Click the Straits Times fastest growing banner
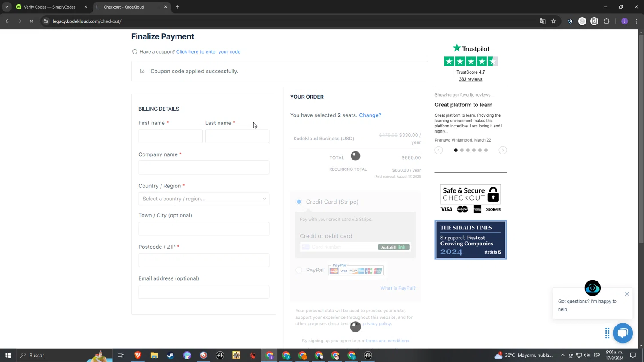 point(471,240)
